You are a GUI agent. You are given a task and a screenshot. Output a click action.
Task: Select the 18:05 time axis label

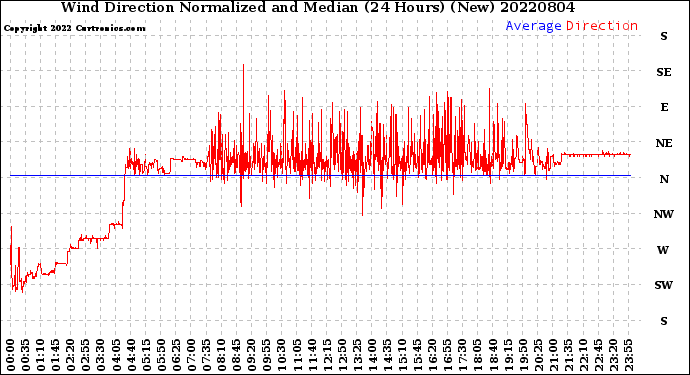pos(478,355)
